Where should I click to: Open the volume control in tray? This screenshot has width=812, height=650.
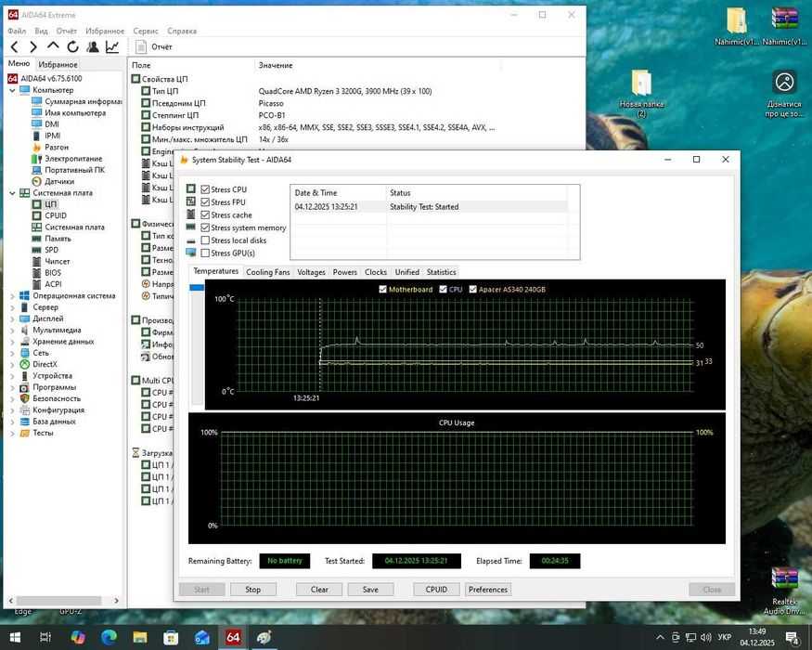pyautogui.click(x=705, y=637)
